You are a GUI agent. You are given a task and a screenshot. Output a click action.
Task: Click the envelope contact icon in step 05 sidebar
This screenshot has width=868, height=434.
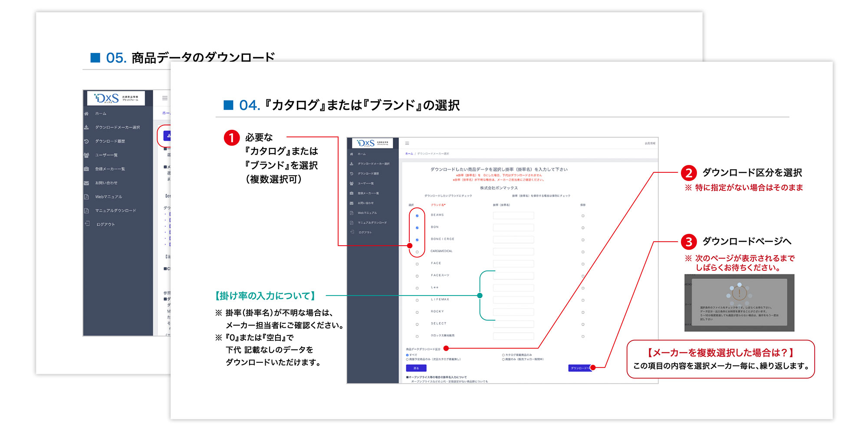pyautogui.click(x=86, y=183)
